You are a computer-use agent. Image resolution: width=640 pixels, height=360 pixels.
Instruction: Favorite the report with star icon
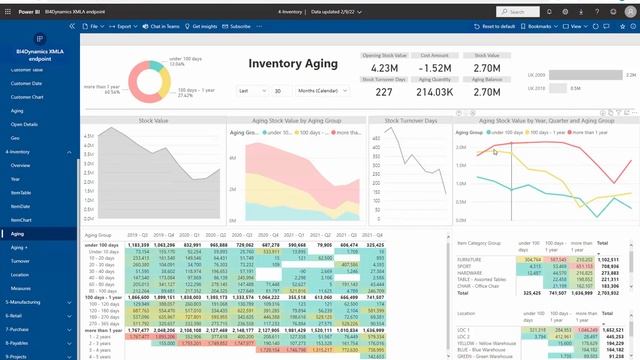[x=622, y=26]
